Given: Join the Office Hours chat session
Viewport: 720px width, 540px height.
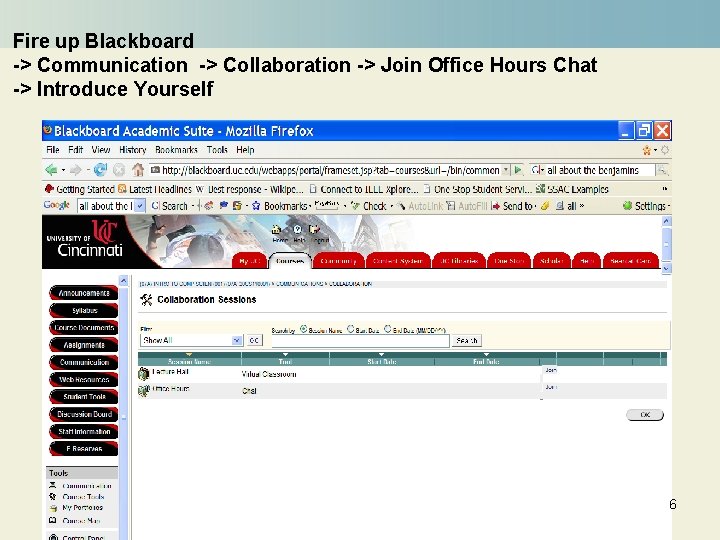Looking at the screenshot, I should (x=551, y=388).
